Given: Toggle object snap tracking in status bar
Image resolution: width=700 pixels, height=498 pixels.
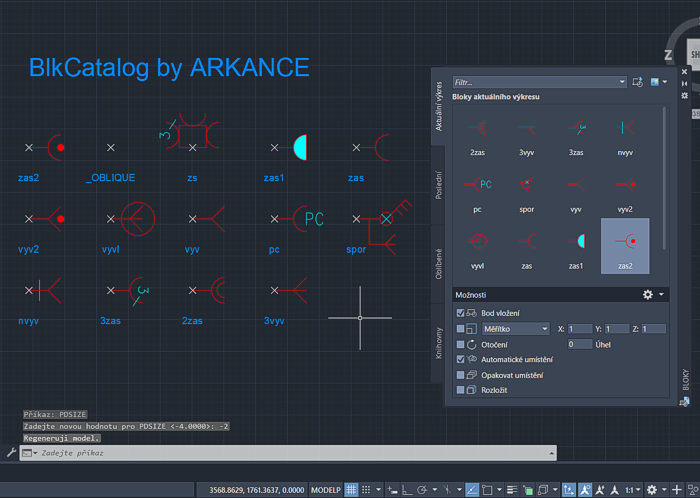Looking at the screenshot, I should click(x=471, y=490).
